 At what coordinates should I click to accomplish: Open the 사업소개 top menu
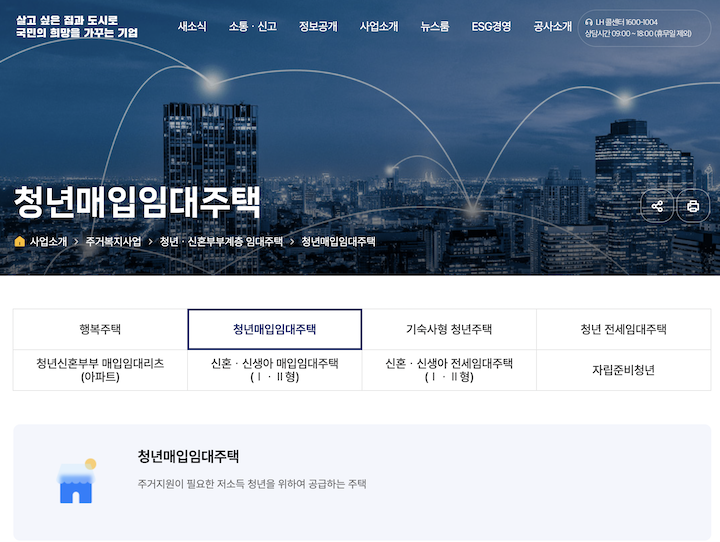pos(379,27)
